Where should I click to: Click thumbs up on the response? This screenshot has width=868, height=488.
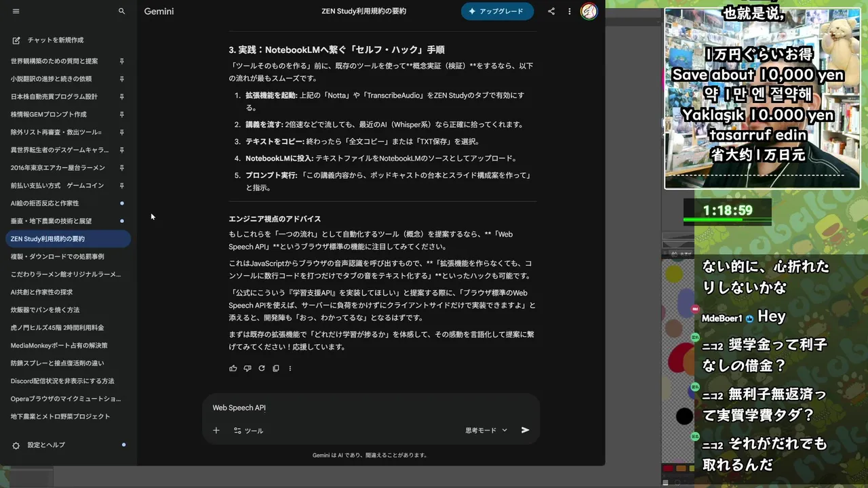point(233,369)
